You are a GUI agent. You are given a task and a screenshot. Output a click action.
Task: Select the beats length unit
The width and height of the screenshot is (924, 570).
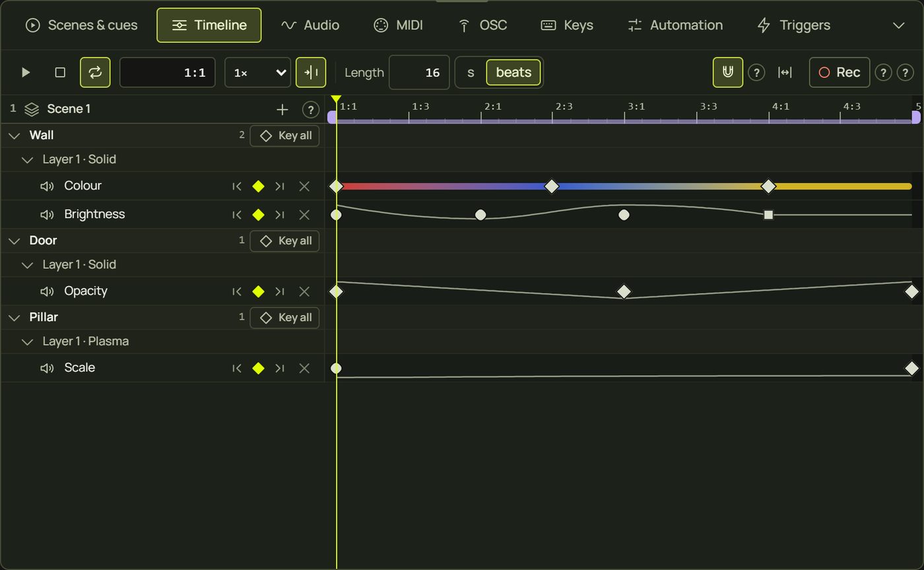(513, 73)
